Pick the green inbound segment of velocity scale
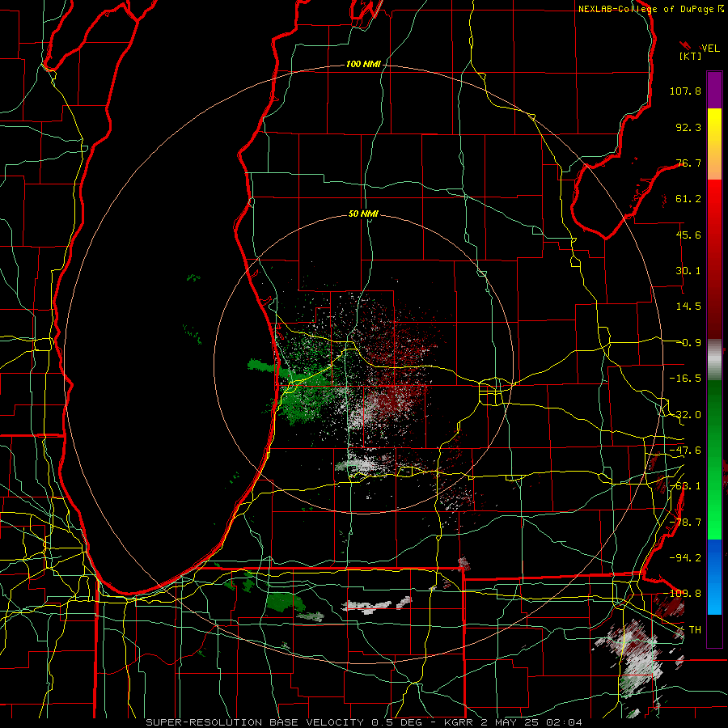Viewport: 728px width, 728px height. pyautogui.click(x=714, y=459)
